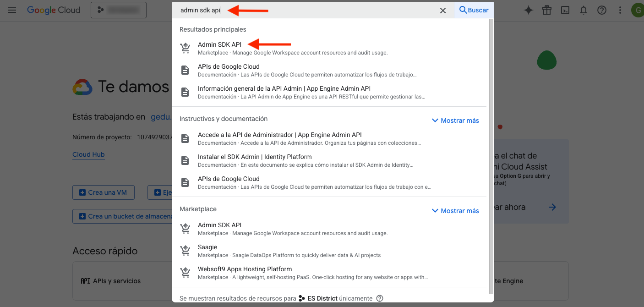The image size is (644, 307).
Task: Select Admin SDK API top result
Action: 220,44
